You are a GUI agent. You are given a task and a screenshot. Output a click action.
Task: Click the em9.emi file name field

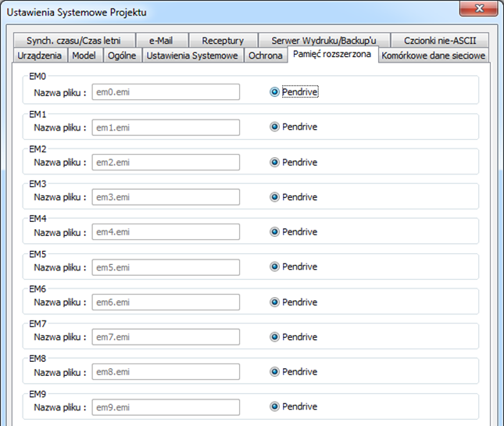tap(166, 407)
